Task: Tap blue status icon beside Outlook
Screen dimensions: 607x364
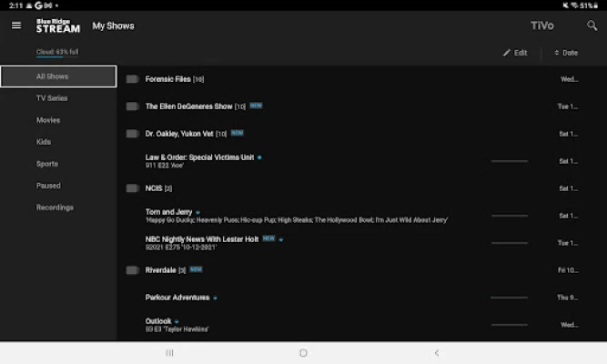Action: pyautogui.click(x=177, y=321)
